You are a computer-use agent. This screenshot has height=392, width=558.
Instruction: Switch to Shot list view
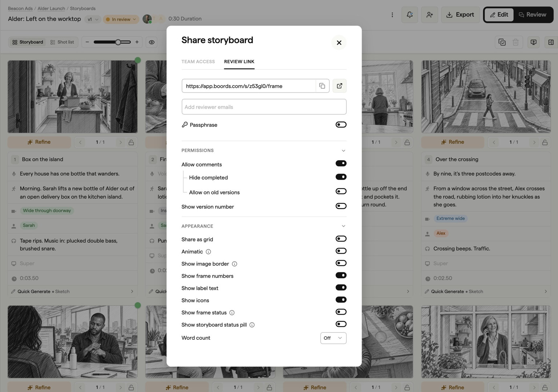pyautogui.click(x=62, y=42)
